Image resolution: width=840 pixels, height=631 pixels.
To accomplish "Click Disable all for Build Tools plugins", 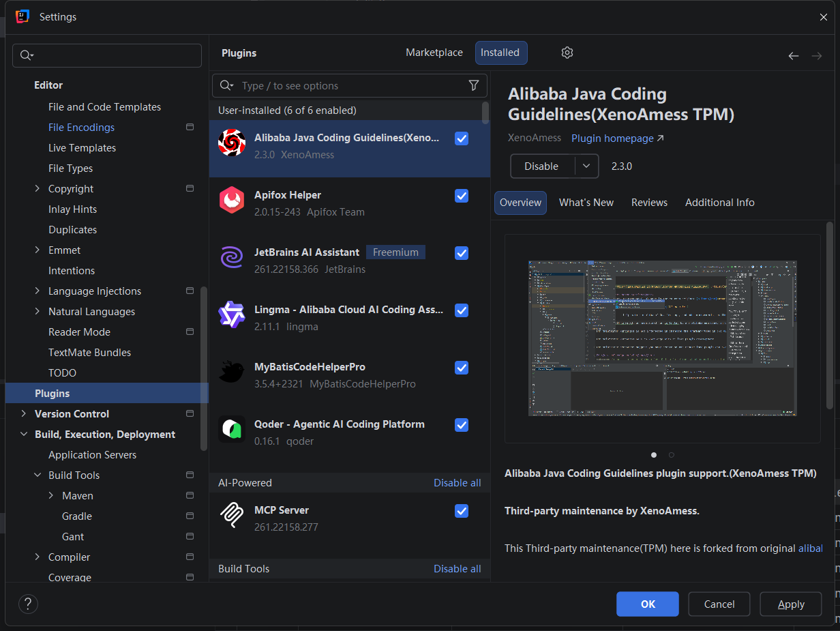I will (x=457, y=568).
